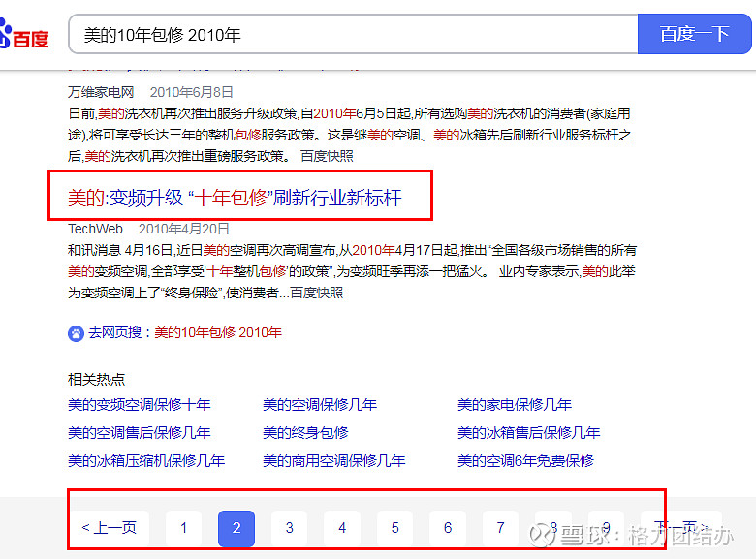Open result 美的:变频升级 十年包修 title link
Screen dimensions: 756x559
(235, 198)
